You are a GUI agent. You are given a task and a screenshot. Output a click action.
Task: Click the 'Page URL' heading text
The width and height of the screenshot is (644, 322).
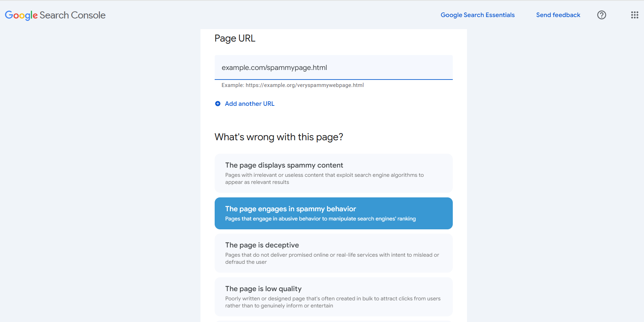235,38
